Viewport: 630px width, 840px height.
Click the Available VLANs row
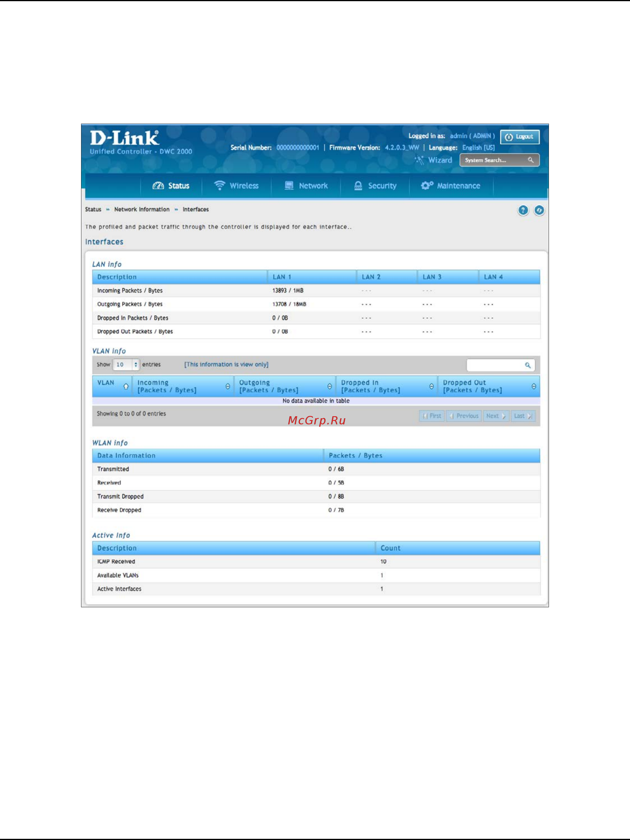click(316, 575)
